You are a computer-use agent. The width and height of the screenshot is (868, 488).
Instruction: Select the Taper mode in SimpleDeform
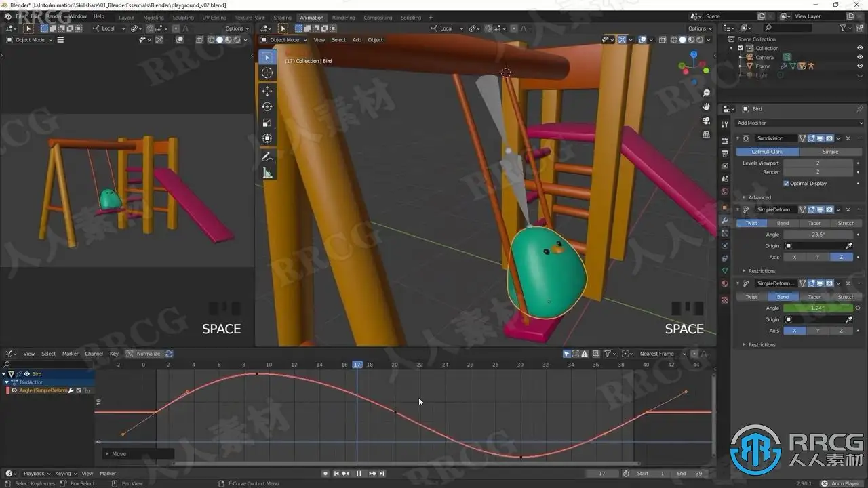814,223
